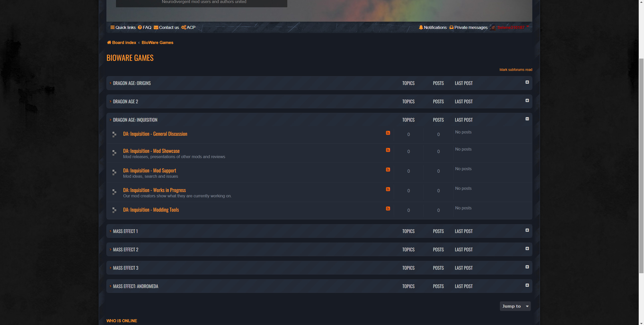Image resolution: width=644 pixels, height=325 pixels.
Task: Click forum status icon beside General Discussion
Action: (114, 134)
